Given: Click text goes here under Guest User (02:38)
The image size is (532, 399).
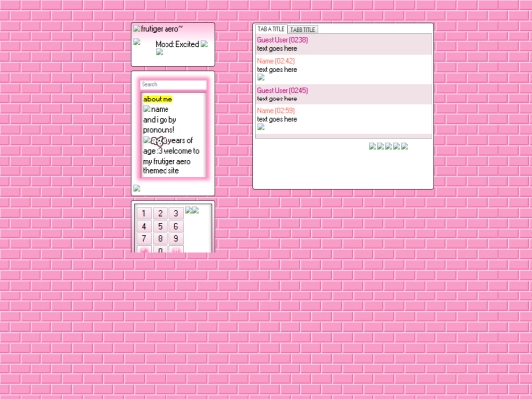Looking at the screenshot, I should (x=277, y=49).
